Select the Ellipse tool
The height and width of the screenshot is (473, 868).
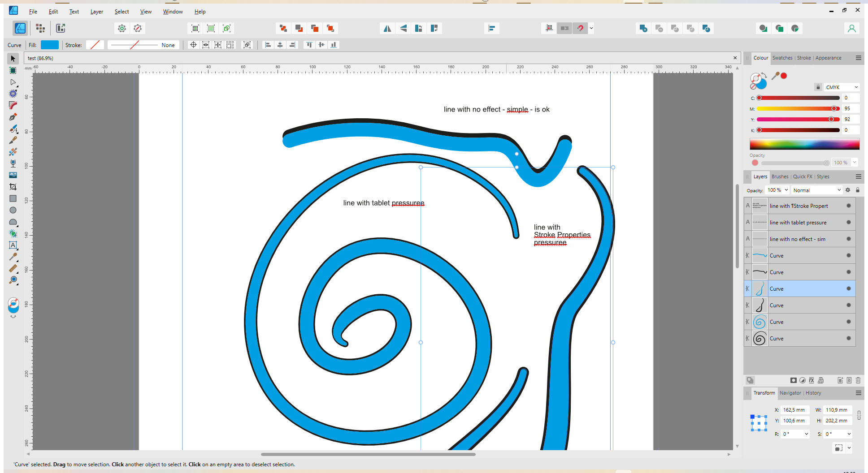tap(13, 210)
